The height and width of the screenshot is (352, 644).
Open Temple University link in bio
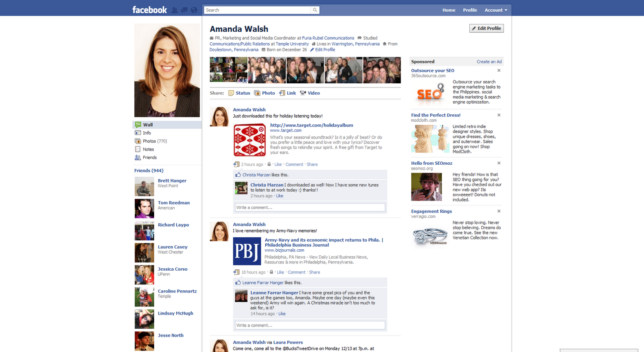click(x=292, y=44)
